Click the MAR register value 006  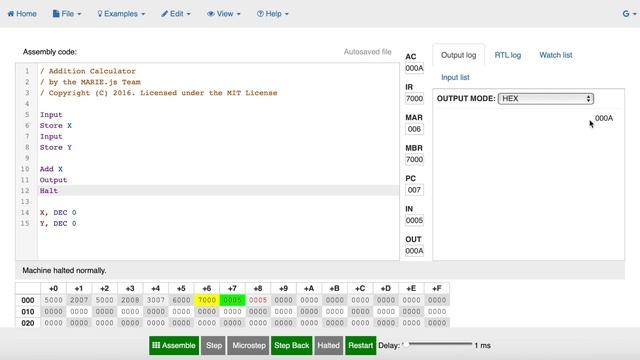point(414,129)
